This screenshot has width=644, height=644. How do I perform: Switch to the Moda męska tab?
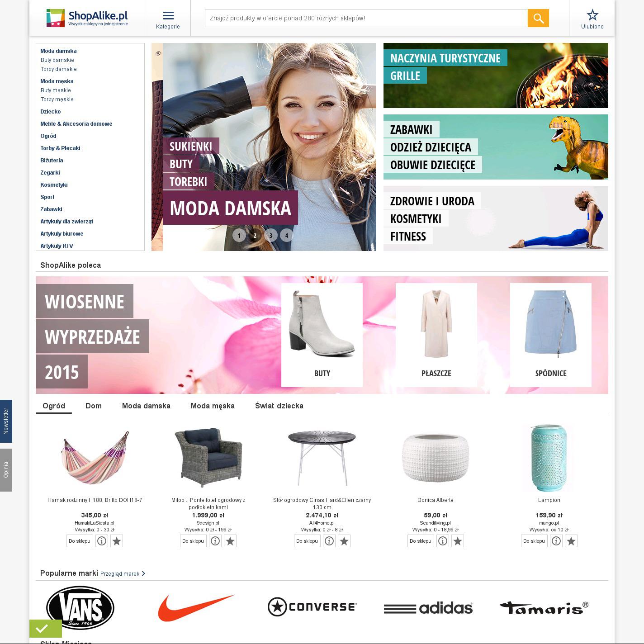coord(213,406)
